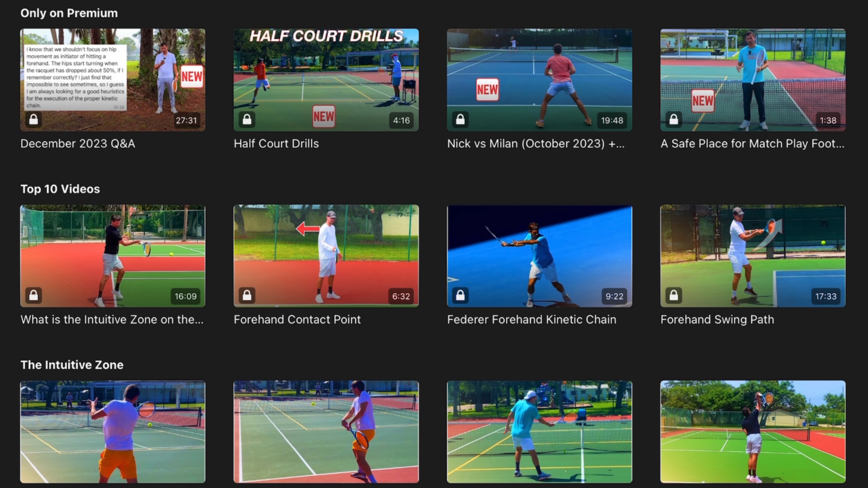Open Federer Forehand Kinetic Chain title
The image size is (868, 488).
(531, 319)
